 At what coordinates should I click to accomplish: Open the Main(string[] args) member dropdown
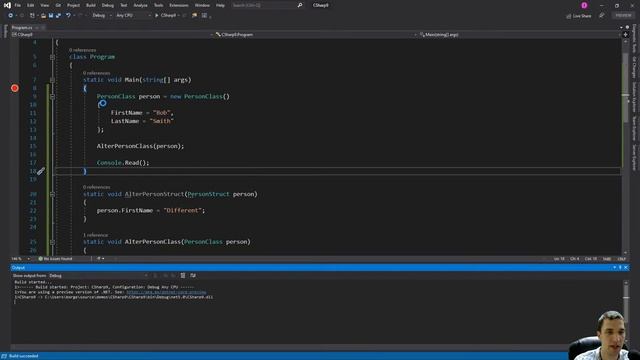tap(520, 35)
